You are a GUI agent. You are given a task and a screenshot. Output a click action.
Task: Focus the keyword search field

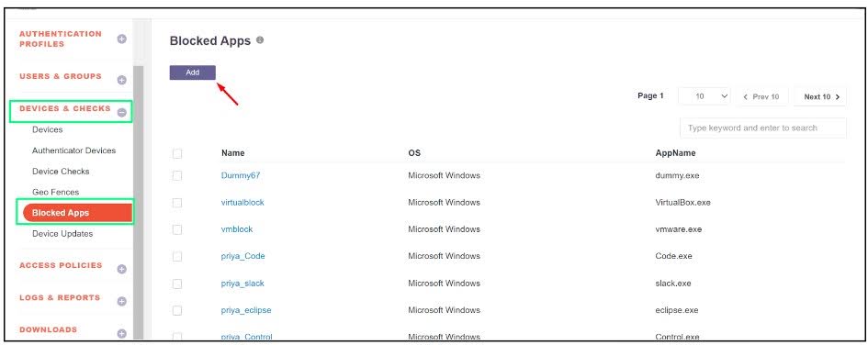pyautogui.click(x=762, y=128)
